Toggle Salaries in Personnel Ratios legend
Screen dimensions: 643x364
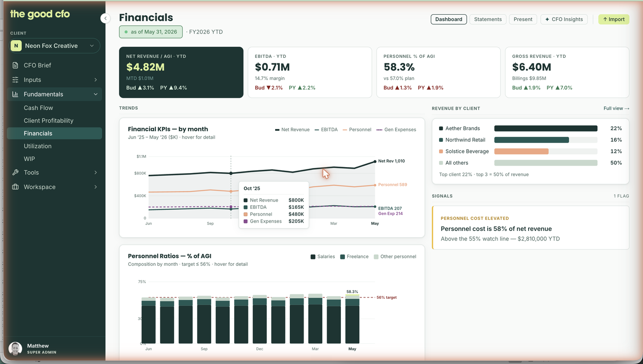pos(323,257)
